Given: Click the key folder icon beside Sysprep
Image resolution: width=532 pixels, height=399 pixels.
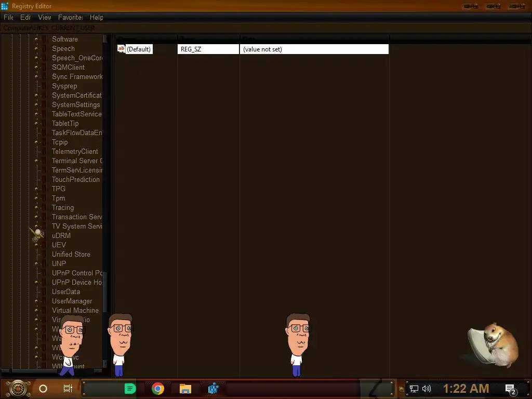Looking at the screenshot, I should [44, 86].
